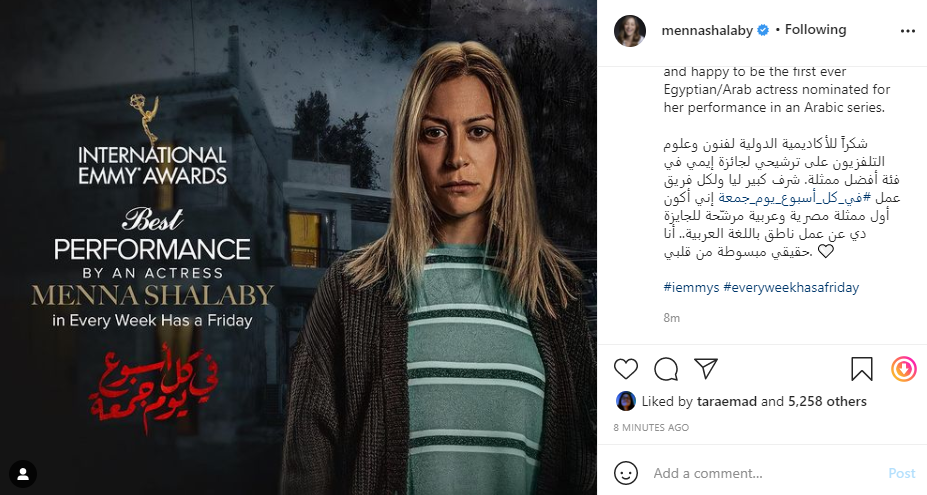Click the Post comment button
Image resolution: width=927 pixels, height=495 pixels.
point(902,473)
